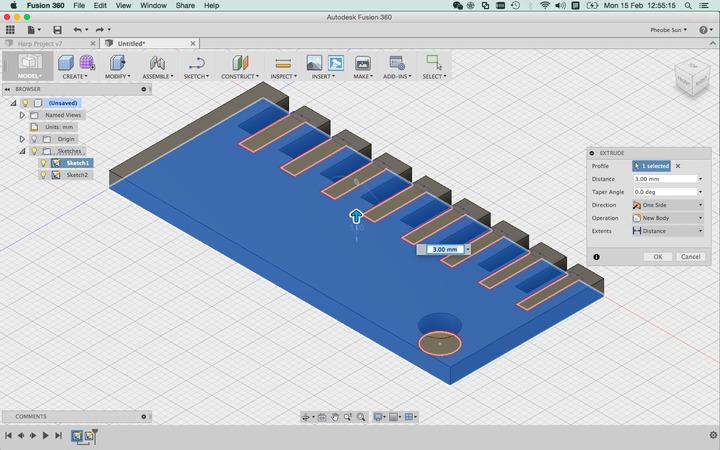Open the MODEL workspace switcher
The height and width of the screenshot is (450, 720).
[x=29, y=66]
